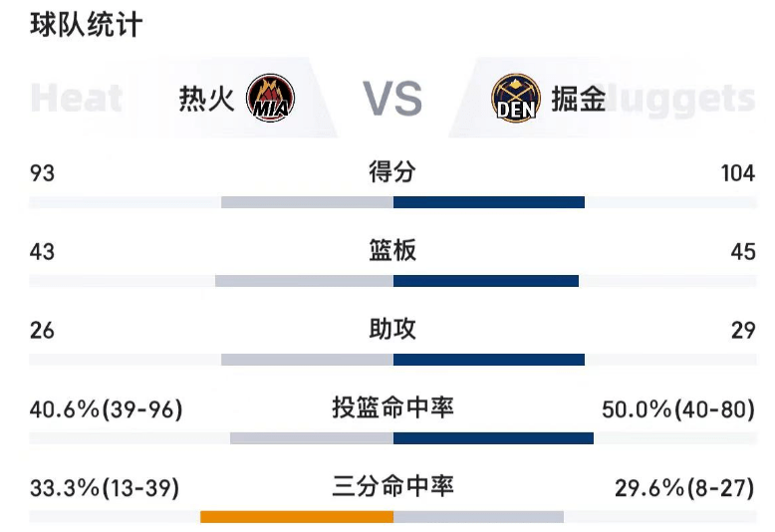This screenshot has width=775, height=532.
Task: Click Heat shooting 40.6%(39-96) value
Action: [x=107, y=409]
